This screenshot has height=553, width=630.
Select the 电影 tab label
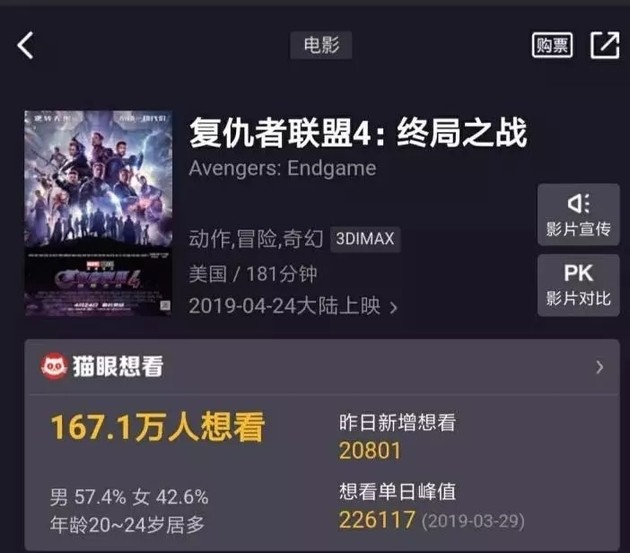321,45
